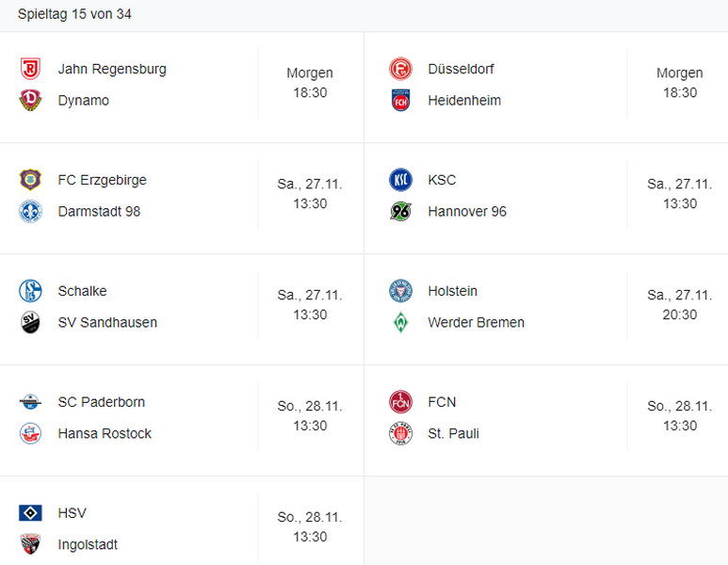Click the St. Pauli club crest

pyautogui.click(x=400, y=434)
